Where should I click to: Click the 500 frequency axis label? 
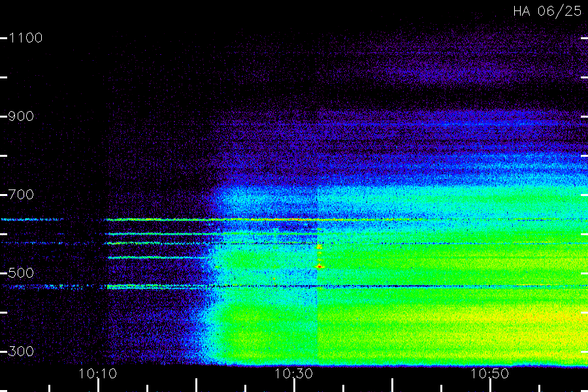21,272
